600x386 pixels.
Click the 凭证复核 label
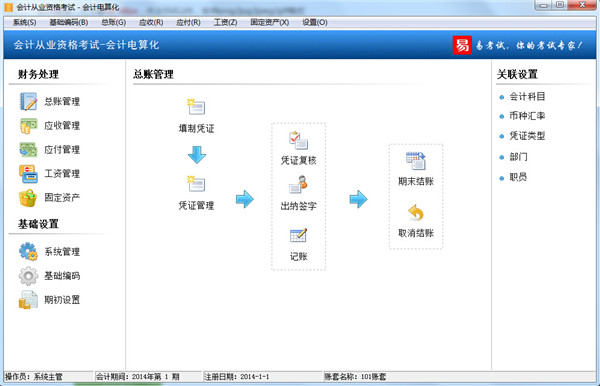pyautogui.click(x=298, y=161)
